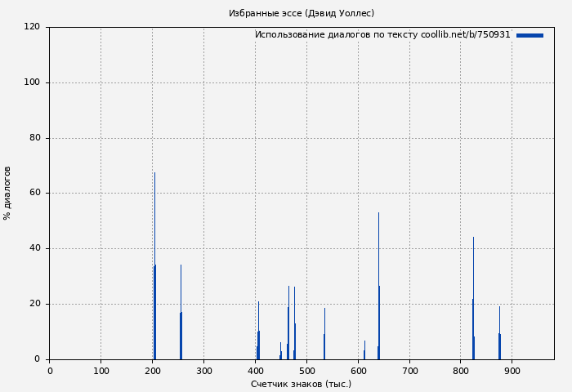Click the y-axis tick label 100

point(32,82)
